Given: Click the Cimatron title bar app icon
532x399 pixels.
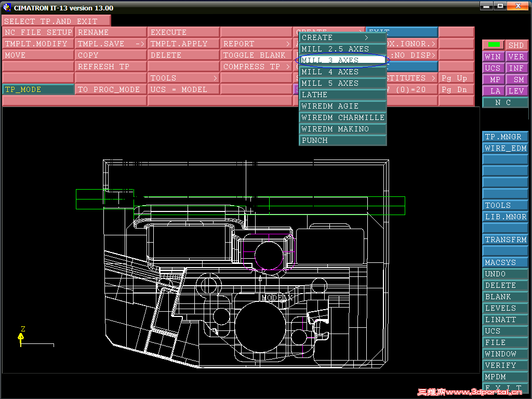Looking at the screenshot, I should [x=6, y=7].
